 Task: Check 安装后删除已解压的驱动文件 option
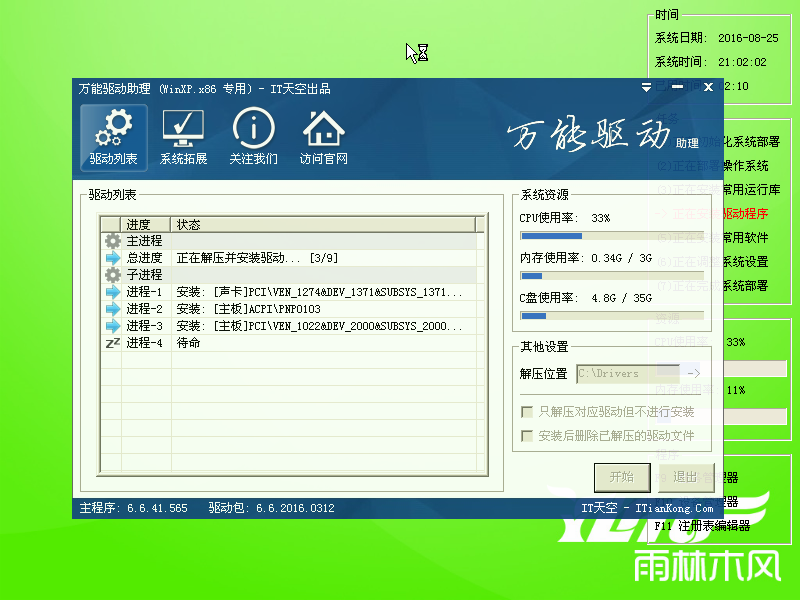pos(527,435)
